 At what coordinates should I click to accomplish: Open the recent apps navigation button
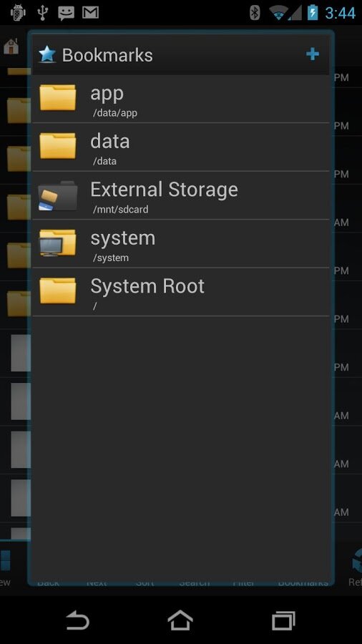pos(283,620)
